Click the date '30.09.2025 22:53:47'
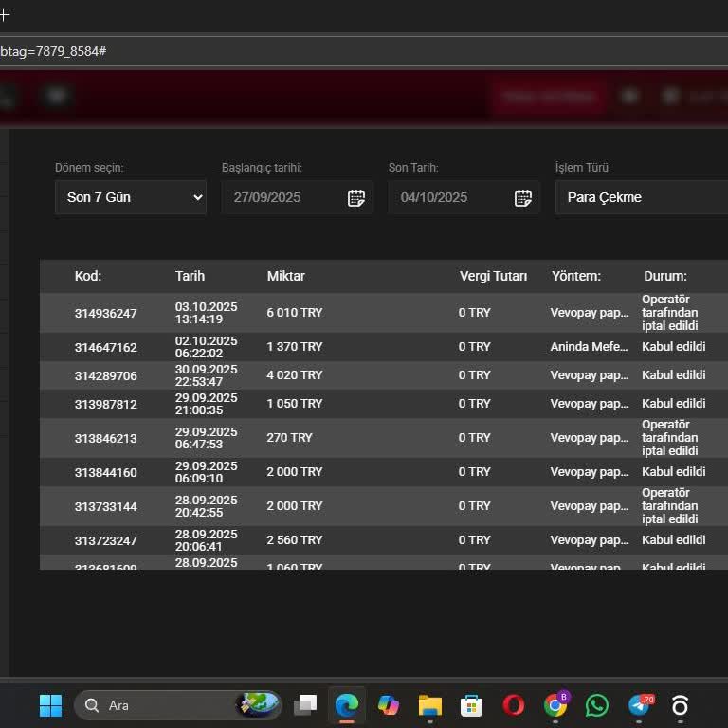Viewport: 728px width, 728px height. click(206, 375)
